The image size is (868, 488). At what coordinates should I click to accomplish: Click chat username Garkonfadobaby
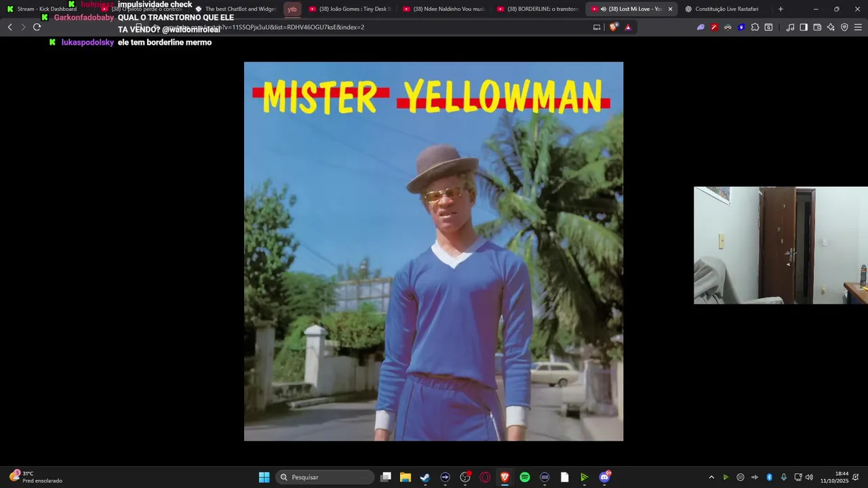coord(84,18)
